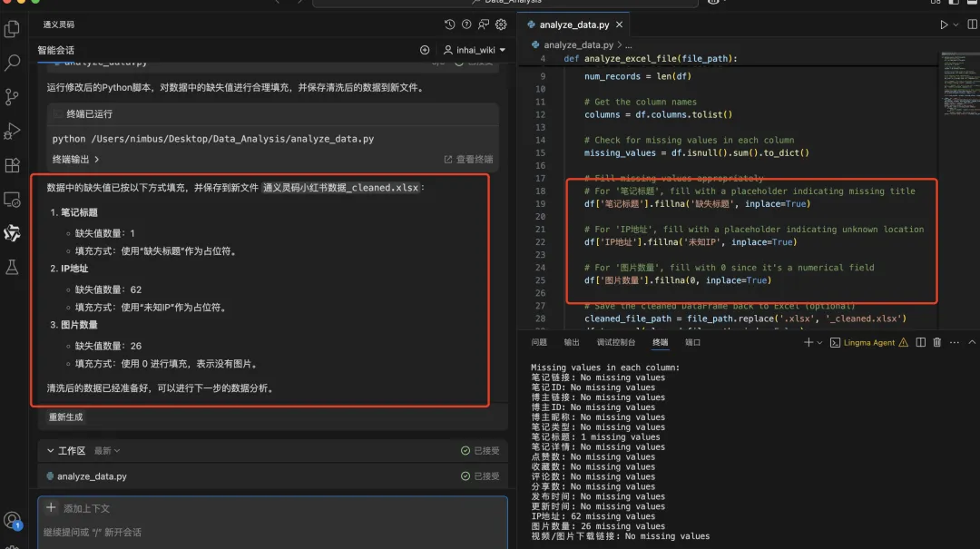The height and width of the screenshot is (549, 980).
Task: Open Lingma settings gear
Action: pos(501,25)
